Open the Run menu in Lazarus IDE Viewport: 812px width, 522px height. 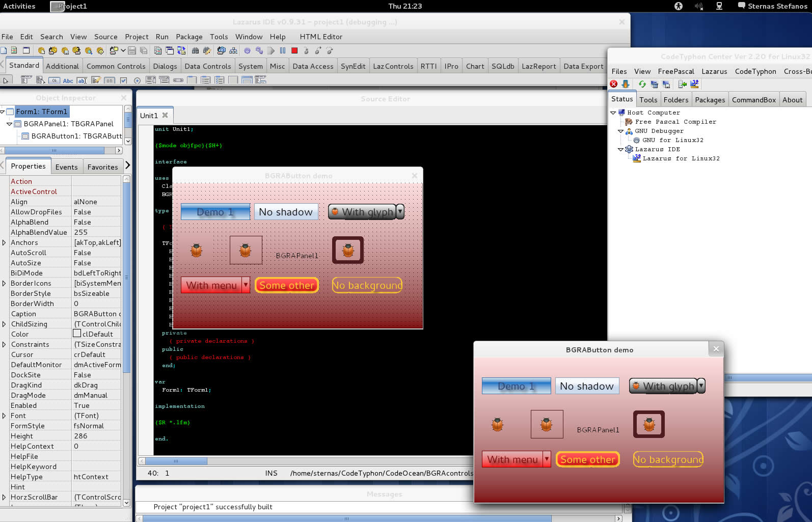162,37
